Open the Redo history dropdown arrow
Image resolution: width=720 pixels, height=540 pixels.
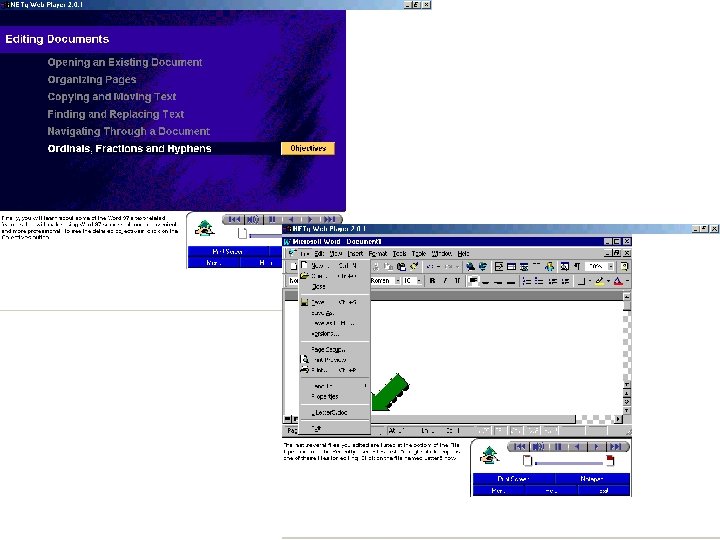pos(457,266)
